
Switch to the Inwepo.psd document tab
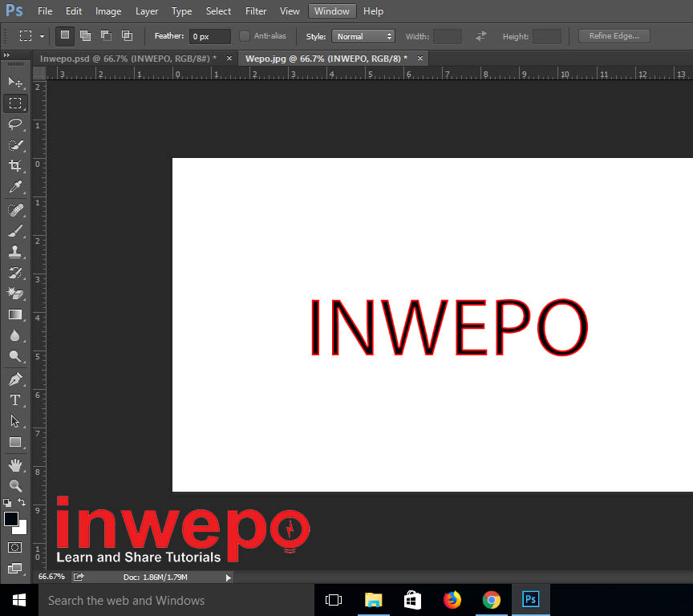coord(128,59)
